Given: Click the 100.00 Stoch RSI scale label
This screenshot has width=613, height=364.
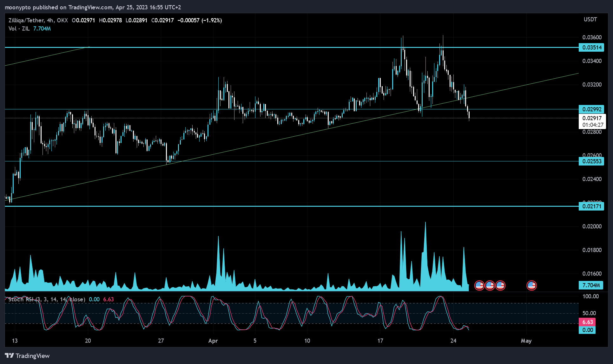Looking at the screenshot, I should pos(591,296).
